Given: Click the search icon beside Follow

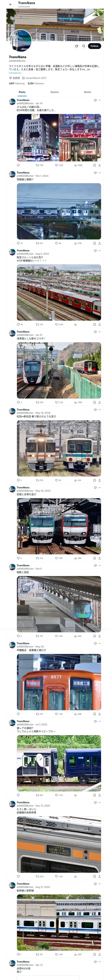Looking at the screenshot, I should (x=84, y=46).
